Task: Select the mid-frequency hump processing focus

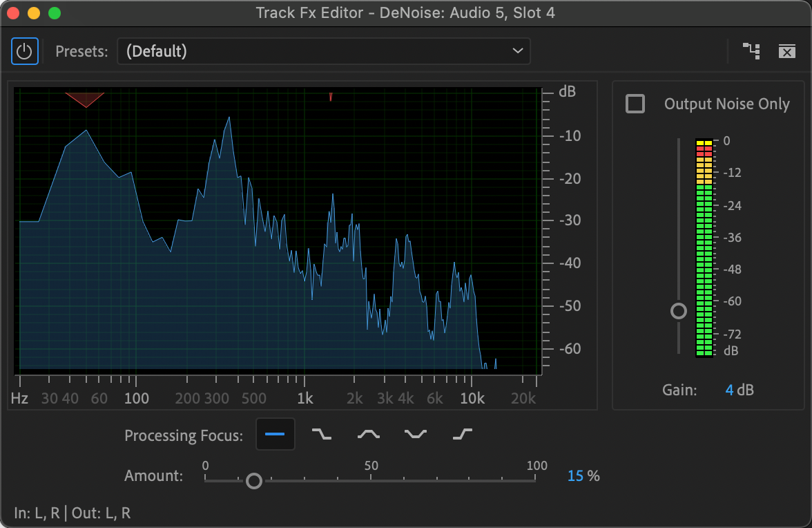Action: click(x=369, y=434)
